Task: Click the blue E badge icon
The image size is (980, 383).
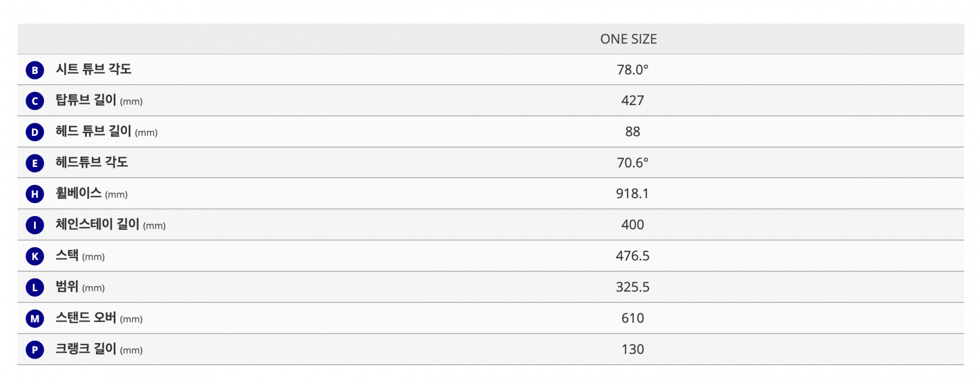Action: tap(35, 163)
